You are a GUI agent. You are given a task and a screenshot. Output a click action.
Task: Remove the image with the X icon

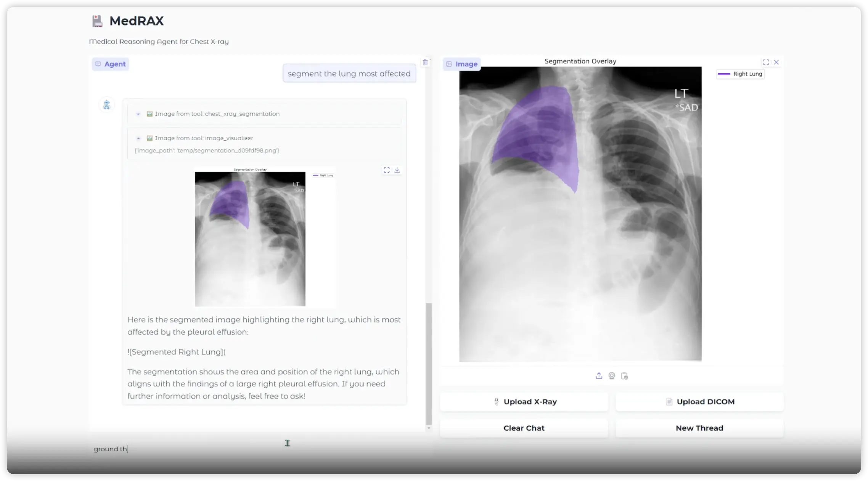pyautogui.click(x=776, y=62)
